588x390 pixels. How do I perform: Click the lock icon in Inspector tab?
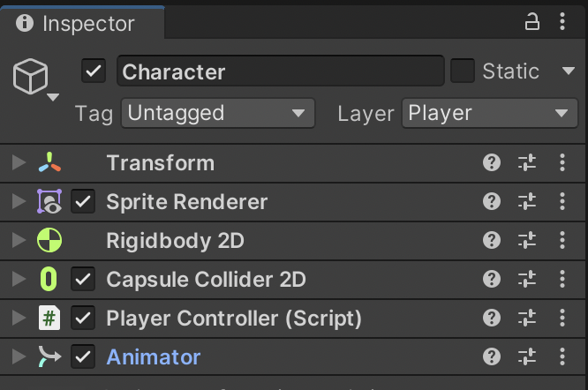pos(532,23)
